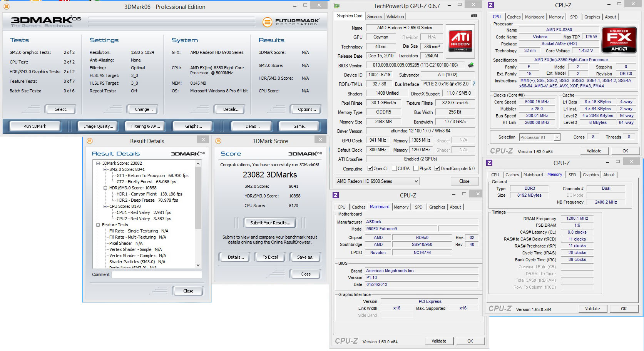Click title icon of top-right CPU-Z window

pyautogui.click(x=491, y=5)
